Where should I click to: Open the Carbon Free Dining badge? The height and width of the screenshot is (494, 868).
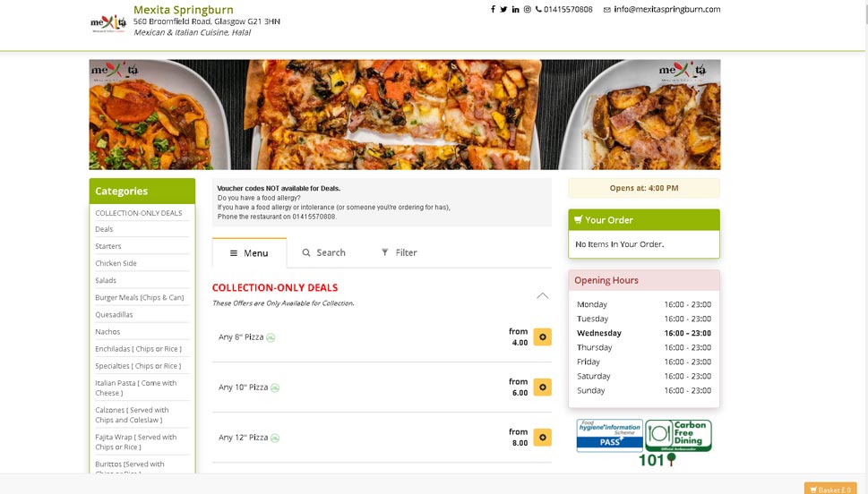coord(679,435)
